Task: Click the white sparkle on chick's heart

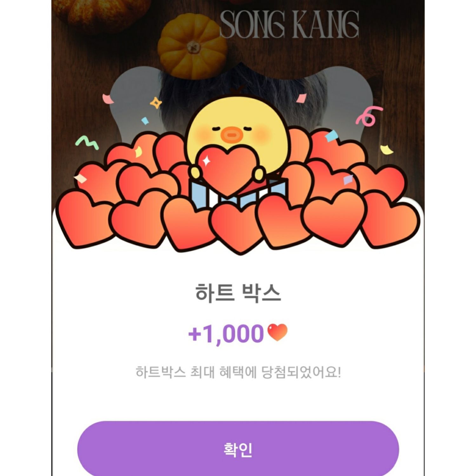Action: click(206, 161)
